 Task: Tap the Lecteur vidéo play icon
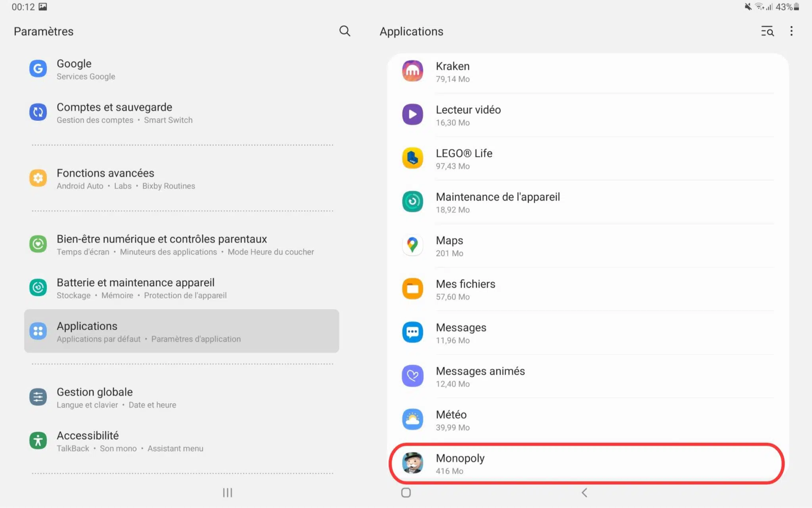coord(412,115)
